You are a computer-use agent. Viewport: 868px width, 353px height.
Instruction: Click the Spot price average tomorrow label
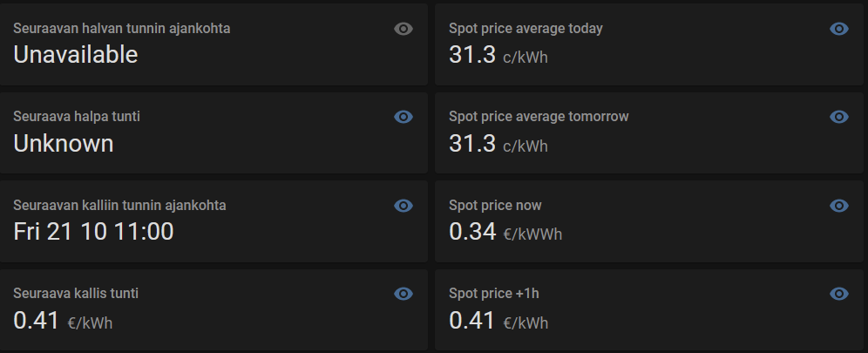click(539, 117)
